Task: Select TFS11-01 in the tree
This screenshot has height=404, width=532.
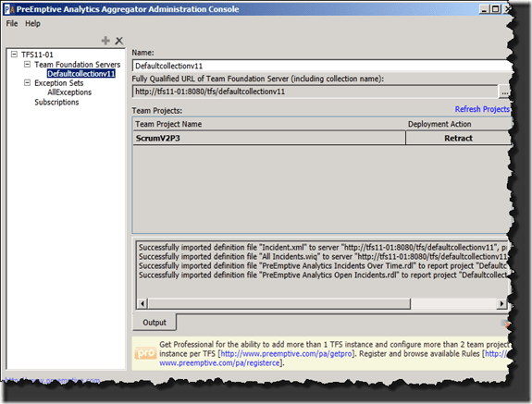Action: click(37, 55)
